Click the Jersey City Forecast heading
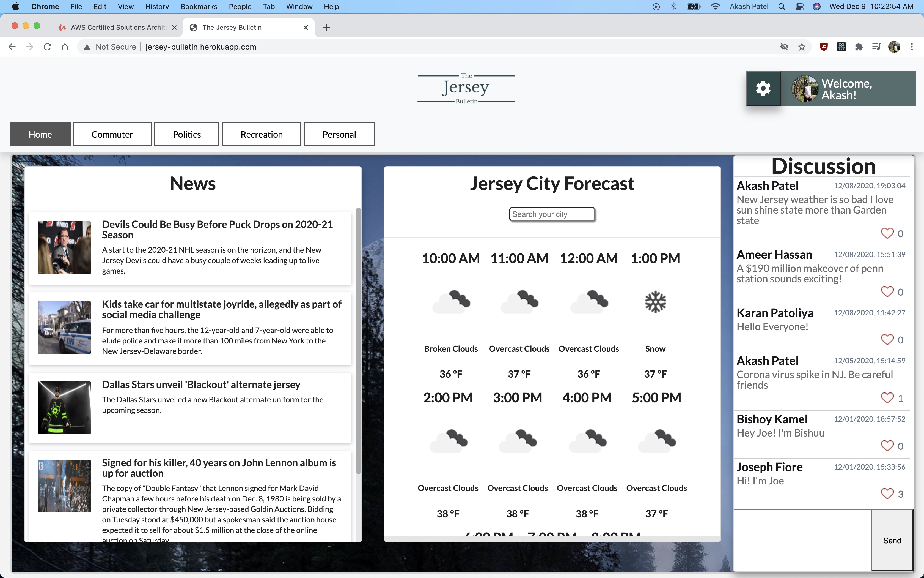This screenshot has height=578, width=924. click(x=552, y=184)
